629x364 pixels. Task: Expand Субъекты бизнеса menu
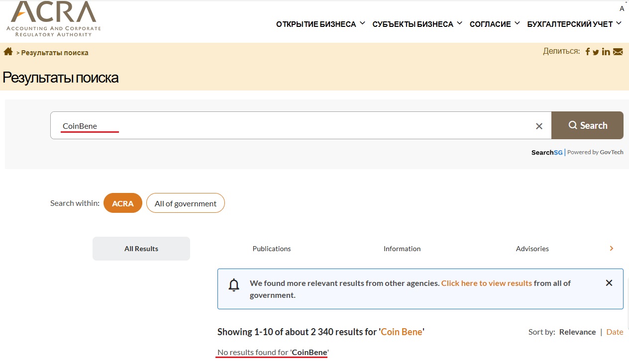[418, 24]
